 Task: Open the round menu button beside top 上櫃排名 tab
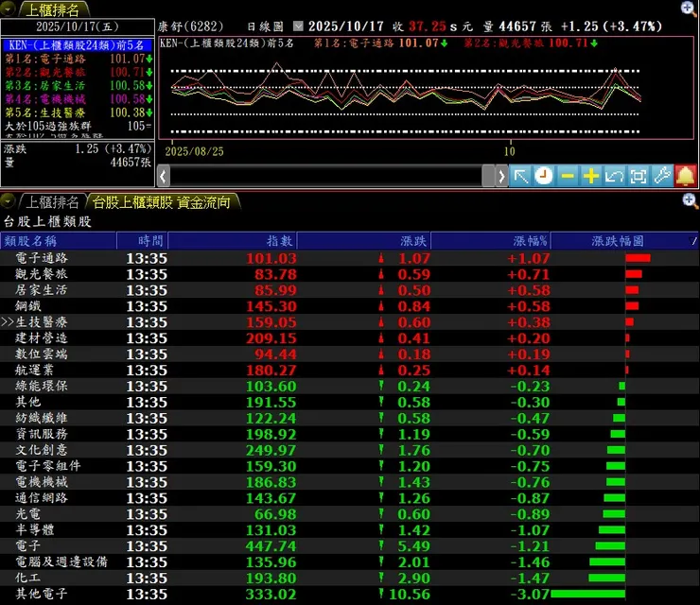point(8,9)
